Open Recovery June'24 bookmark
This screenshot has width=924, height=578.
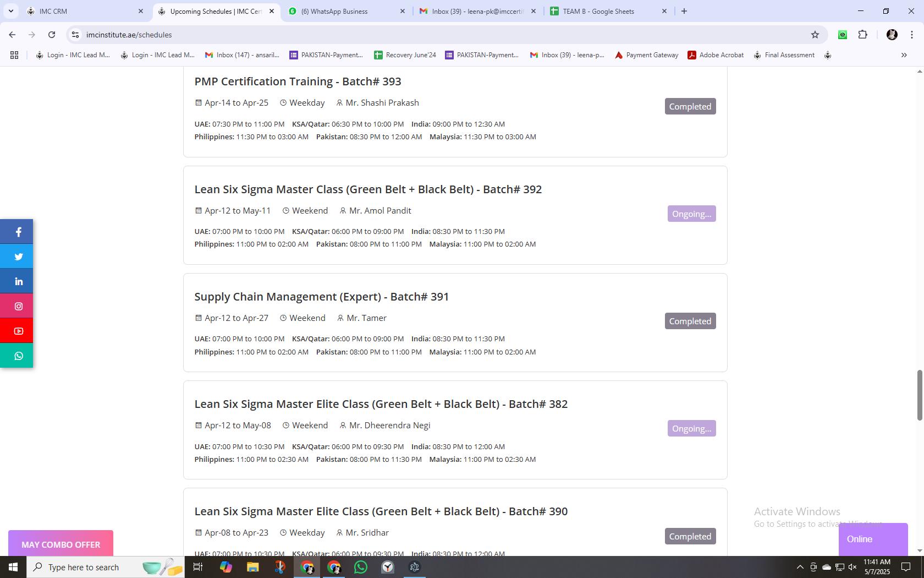pyautogui.click(x=405, y=55)
